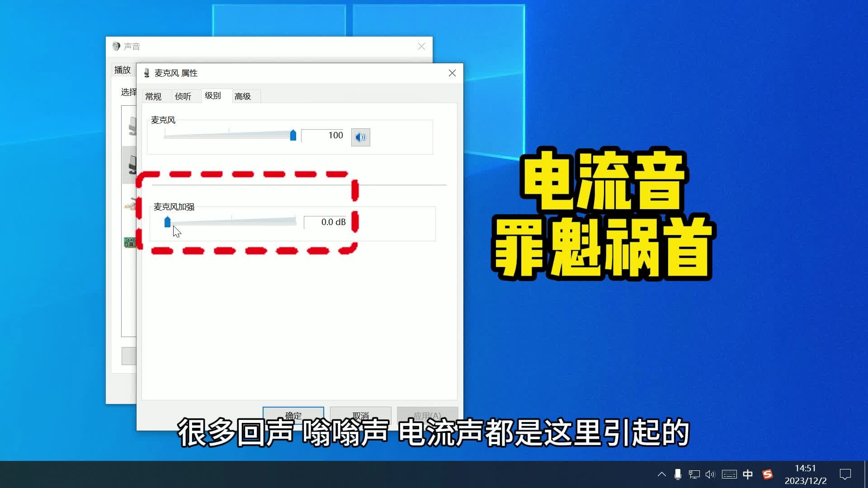
Task: Select the 侦听 tab in microphone properties
Action: tap(183, 96)
